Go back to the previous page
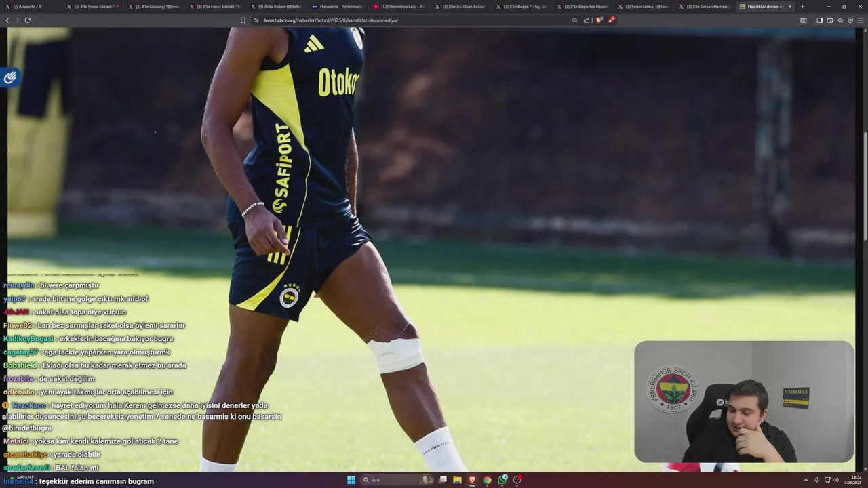The image size is (868, 488). click(x=7, y=20)
